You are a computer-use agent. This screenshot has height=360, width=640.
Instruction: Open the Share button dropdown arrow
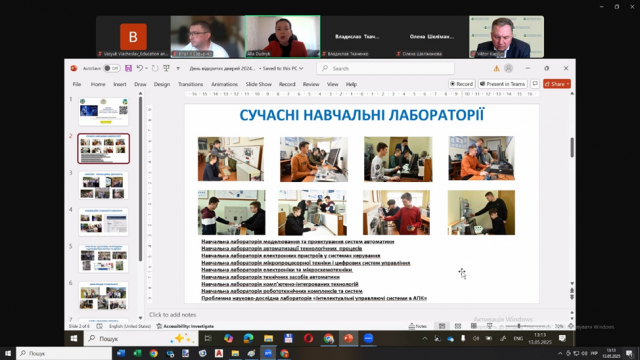568,84
